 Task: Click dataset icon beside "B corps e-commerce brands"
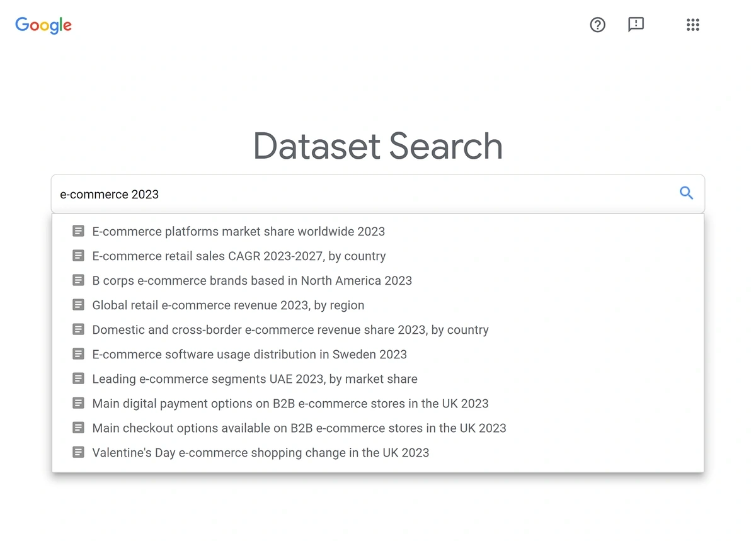(x=78, y=280)
